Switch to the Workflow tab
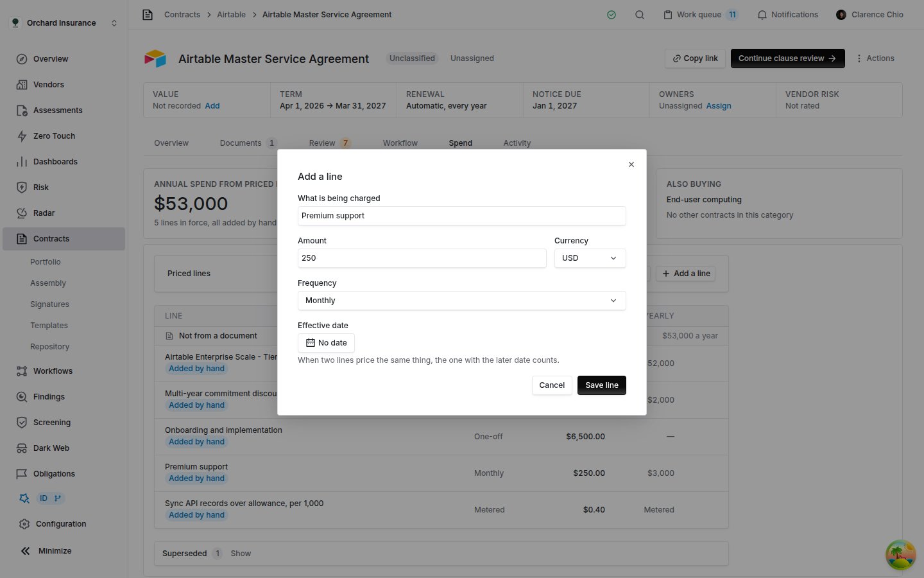The height and width of the screenshot is (578, 924). [400, 143]
